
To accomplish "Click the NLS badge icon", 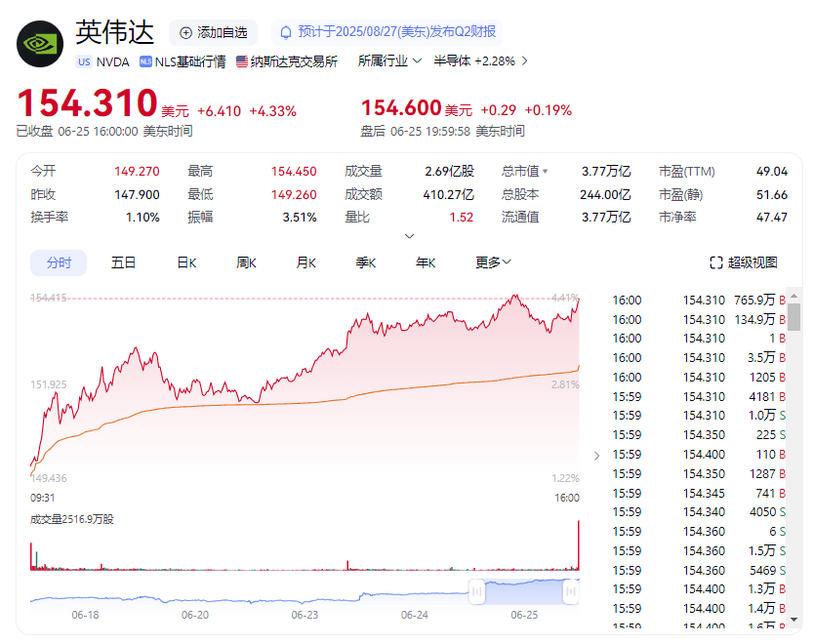I will click(x=145, y=61).
